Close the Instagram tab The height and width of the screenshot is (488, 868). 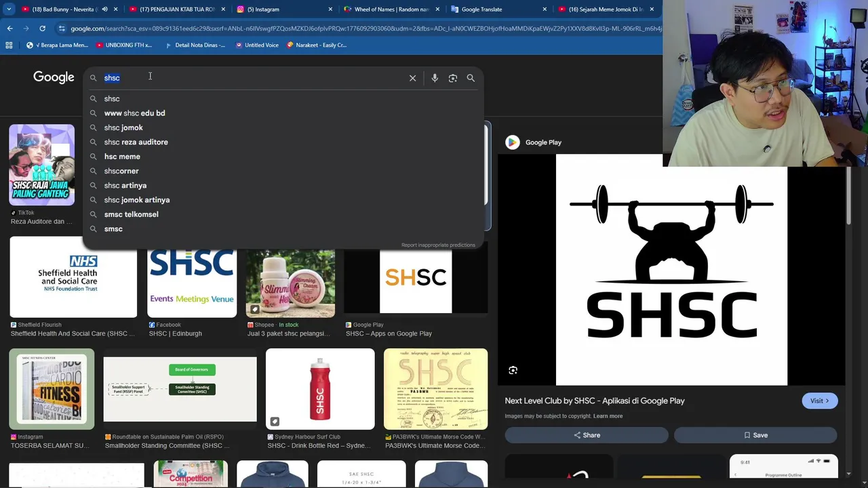click(x=330, y=9)
